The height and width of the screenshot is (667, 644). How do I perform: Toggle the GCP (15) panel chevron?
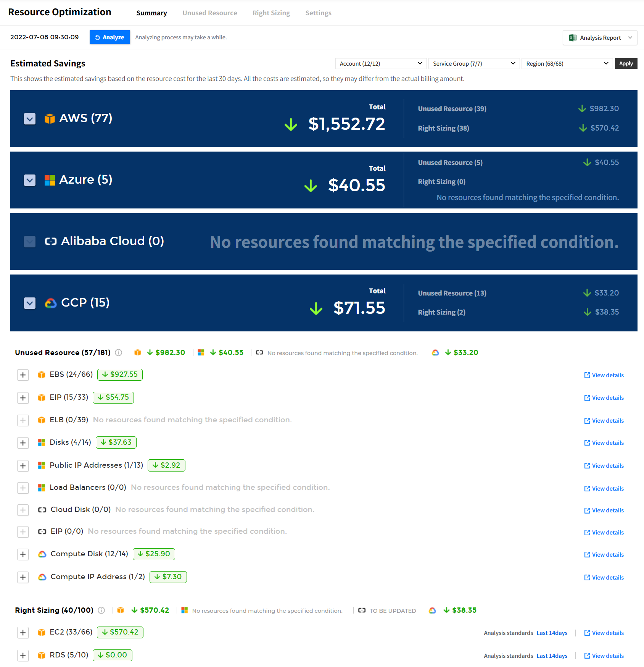tap(30, 303)
